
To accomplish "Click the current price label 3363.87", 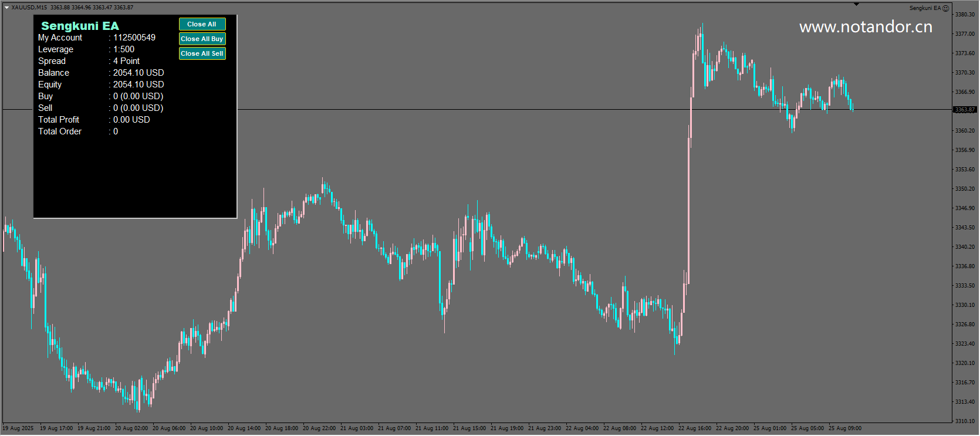I will pos(965,110).
